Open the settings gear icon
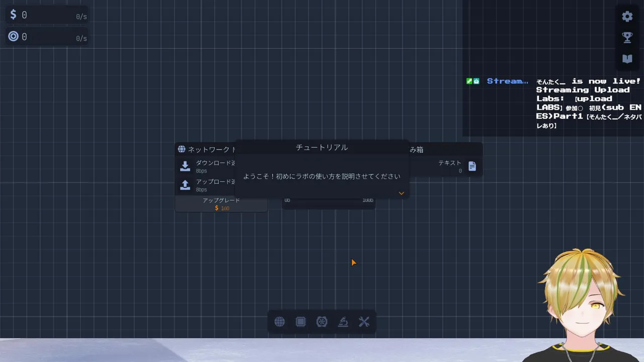This screenshot has height=362, width=644. coord(627,16)
